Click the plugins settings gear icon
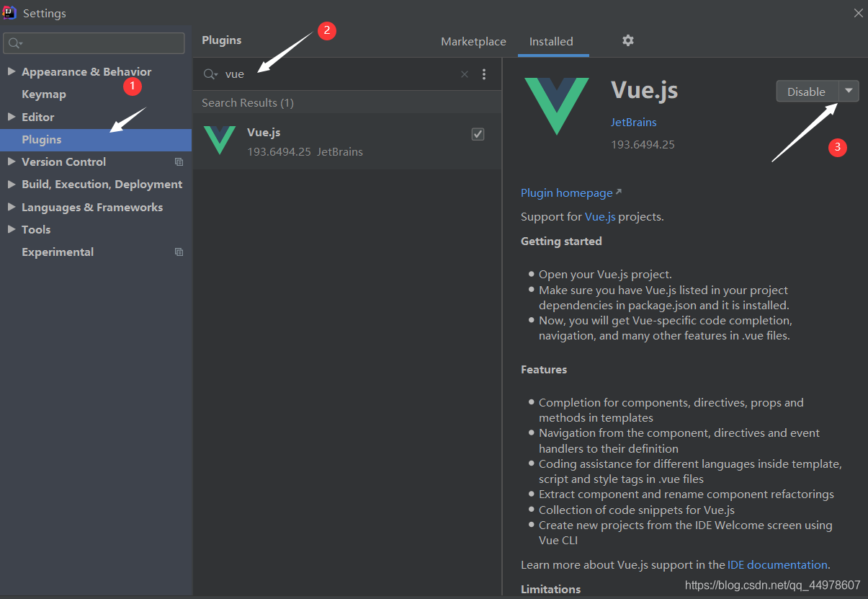 (x=628, y=40)
